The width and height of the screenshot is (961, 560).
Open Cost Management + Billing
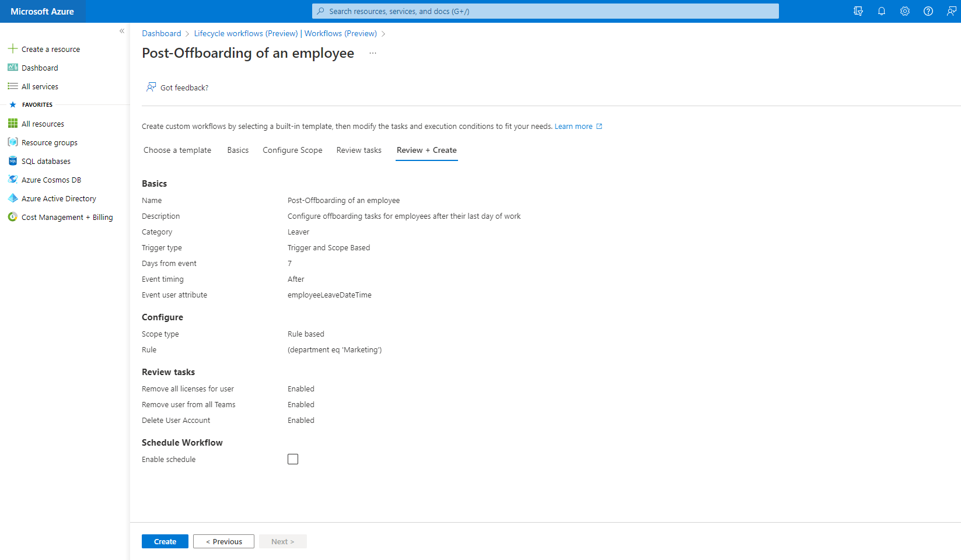(x=67, y=218)
